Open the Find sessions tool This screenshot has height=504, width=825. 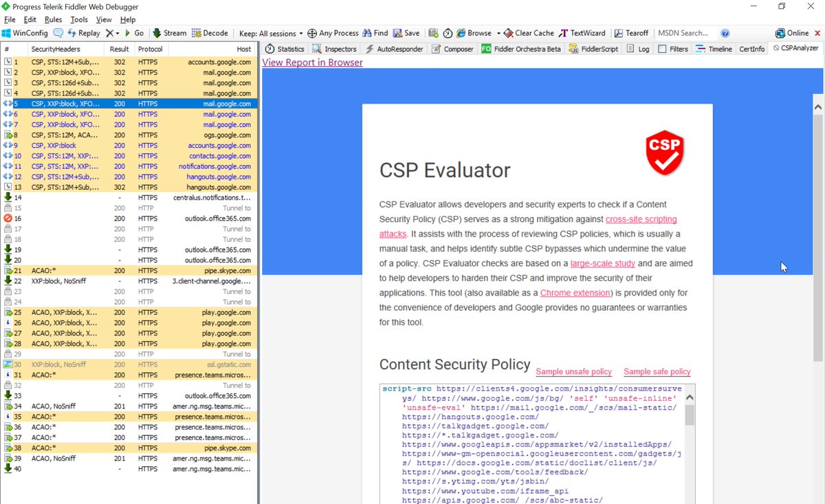pos(375,33)
